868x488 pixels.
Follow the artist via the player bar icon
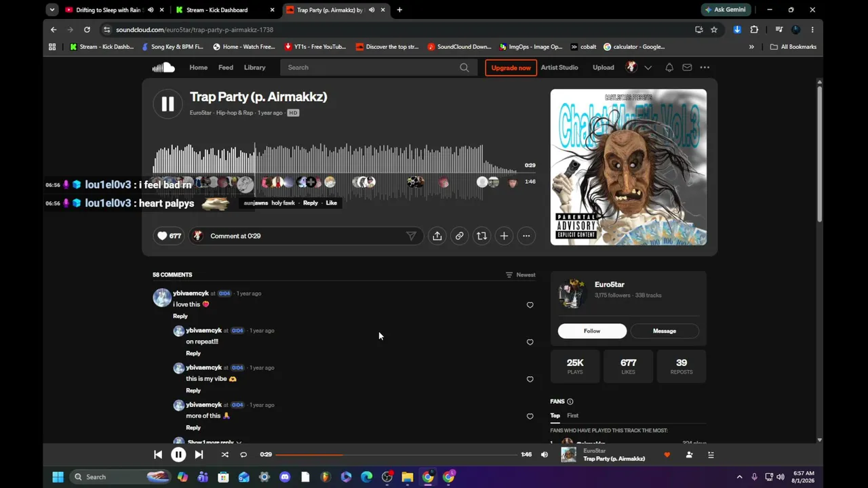pyautogui.click(x=689, y=455)
